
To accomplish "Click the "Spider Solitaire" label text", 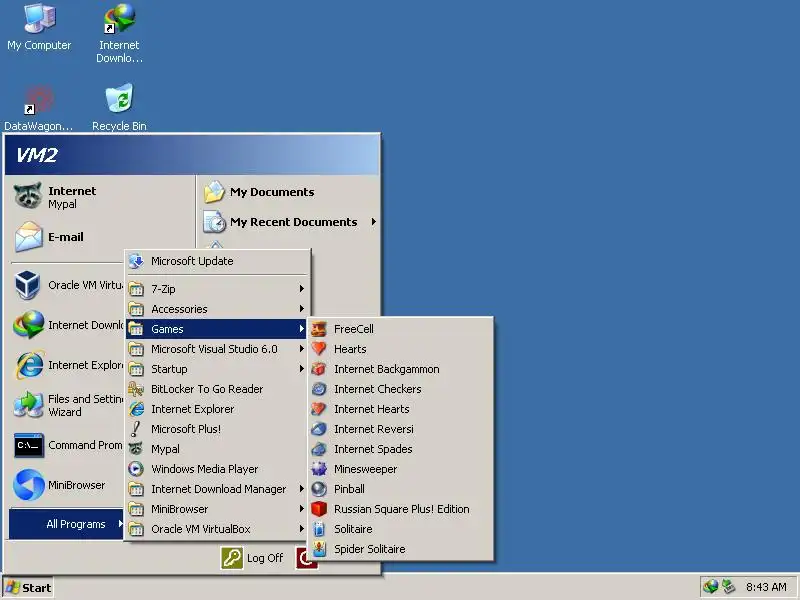I will pos(369,549).
